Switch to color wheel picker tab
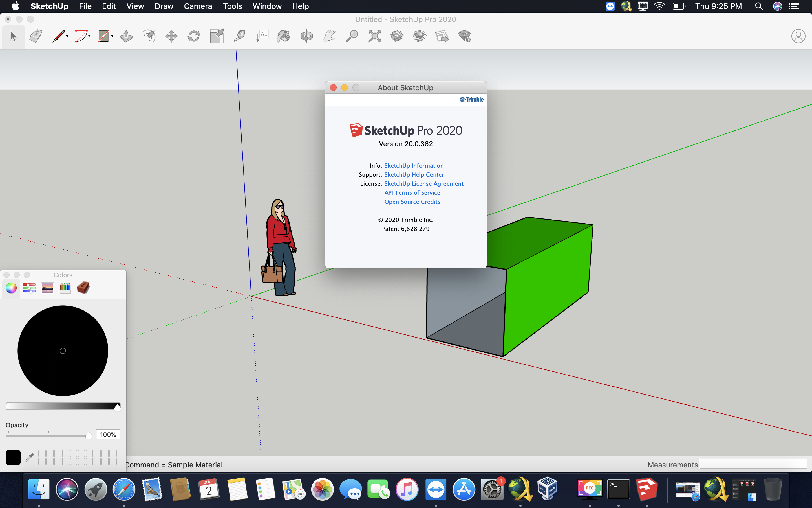The height and width of the screenshot is (508, 812). point(11,288)
